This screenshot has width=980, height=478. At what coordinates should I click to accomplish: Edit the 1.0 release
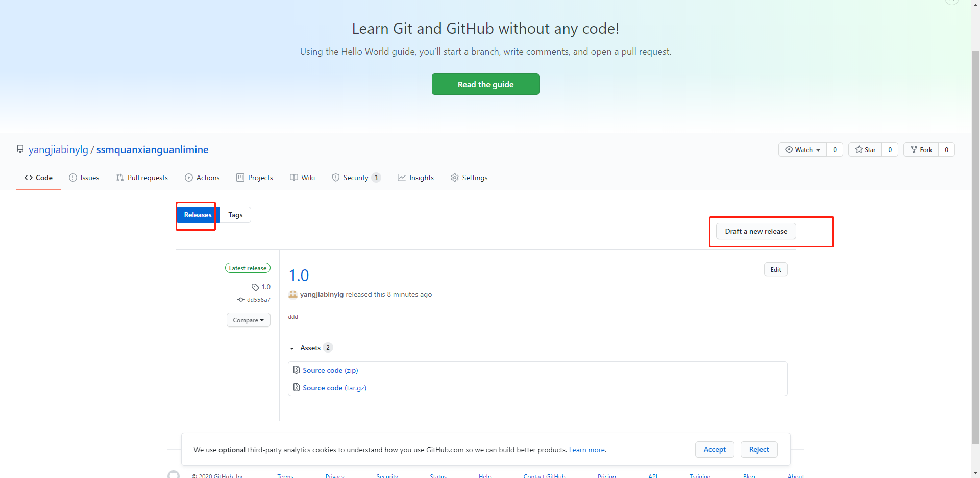pos(776,269)
